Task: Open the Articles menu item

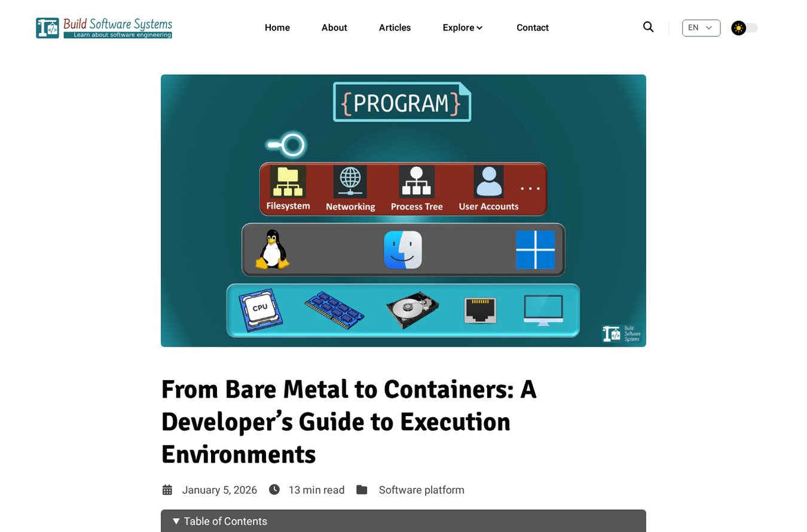Action: (x=395, y=27)
